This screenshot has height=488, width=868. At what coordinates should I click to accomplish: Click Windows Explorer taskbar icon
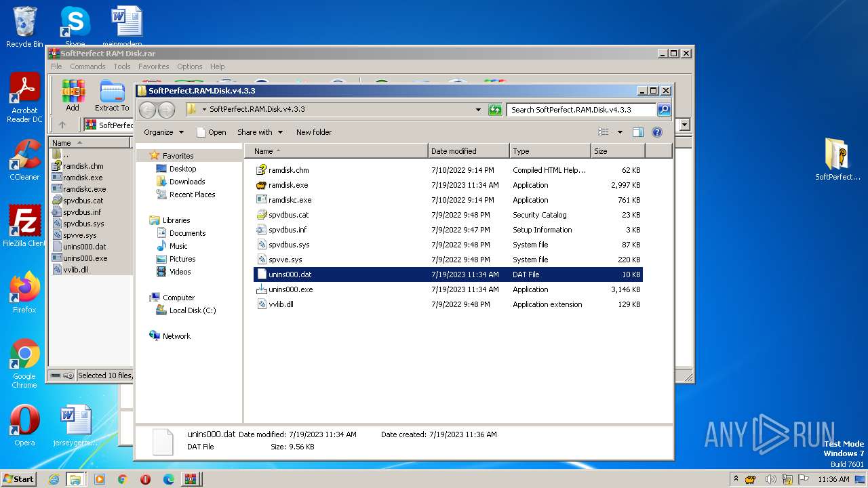pos(75,479)
